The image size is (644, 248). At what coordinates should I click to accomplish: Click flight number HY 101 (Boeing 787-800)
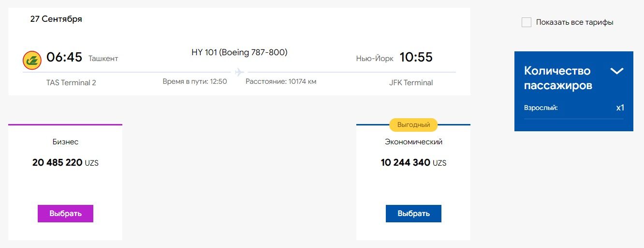point(239,52)
